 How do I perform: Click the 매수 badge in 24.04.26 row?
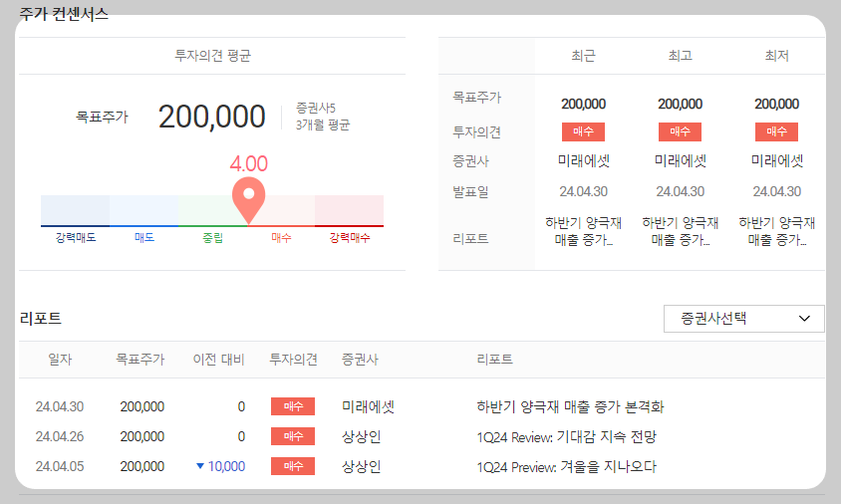[x=293, y=436]
